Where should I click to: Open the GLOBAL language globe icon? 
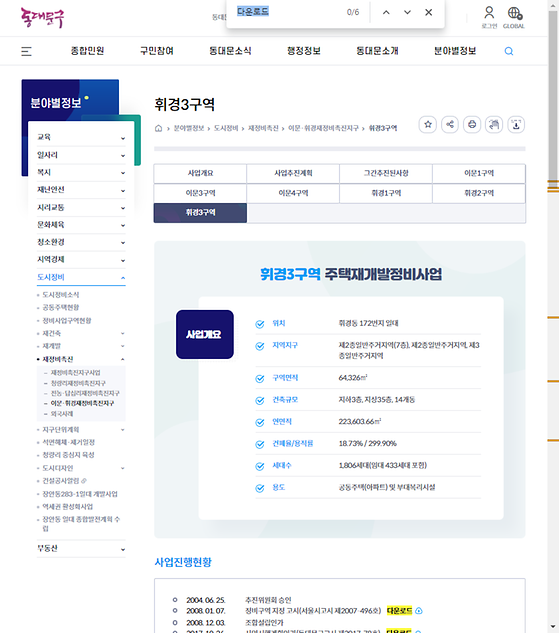click(514, 17)
